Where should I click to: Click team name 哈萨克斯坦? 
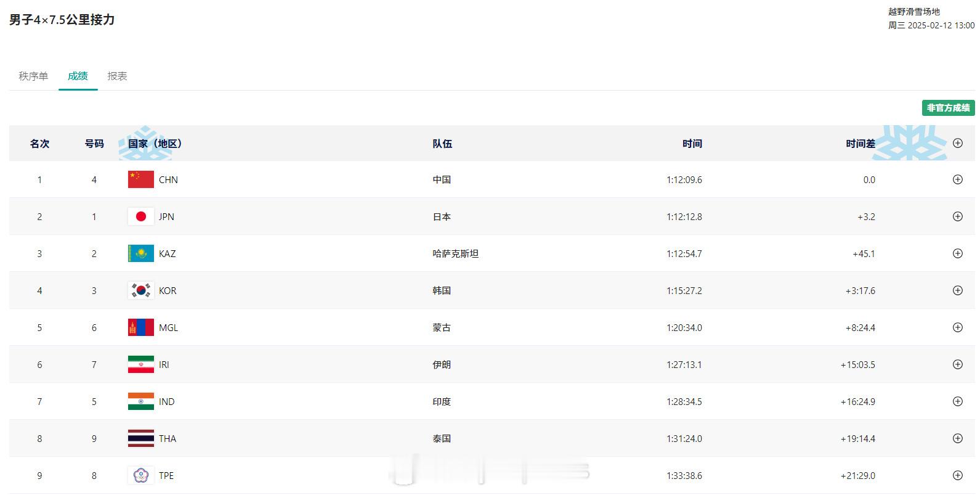[456, 254]
